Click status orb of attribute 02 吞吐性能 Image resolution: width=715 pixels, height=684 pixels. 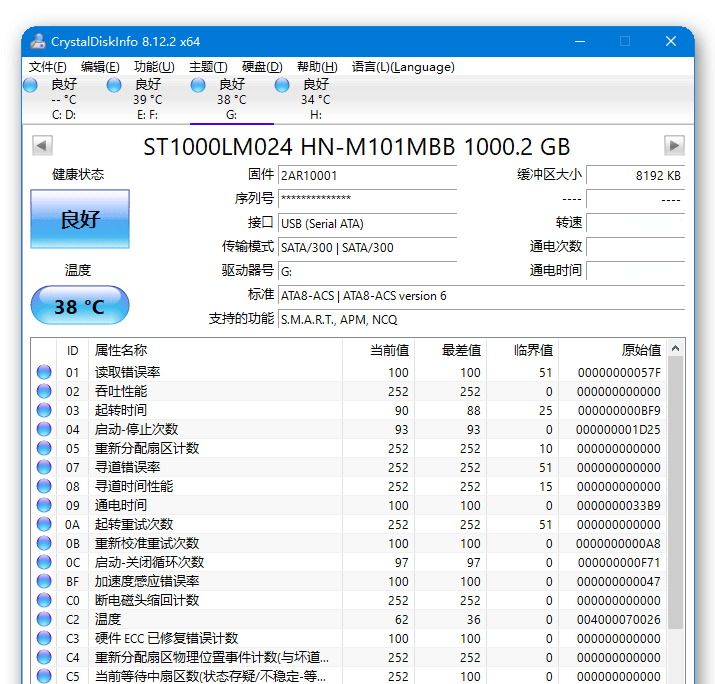tap(44, 391)
